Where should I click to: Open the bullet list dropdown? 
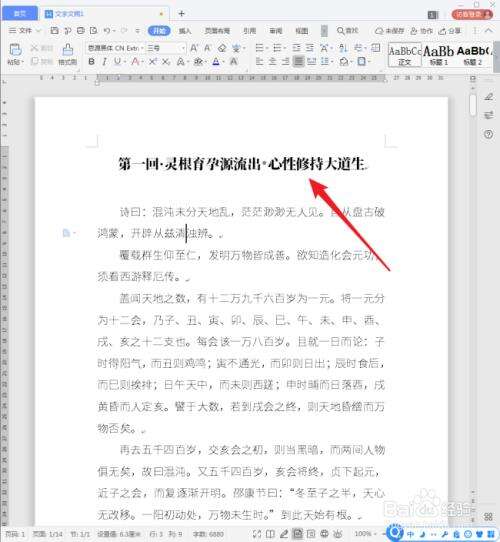click(x=267, y=48)
